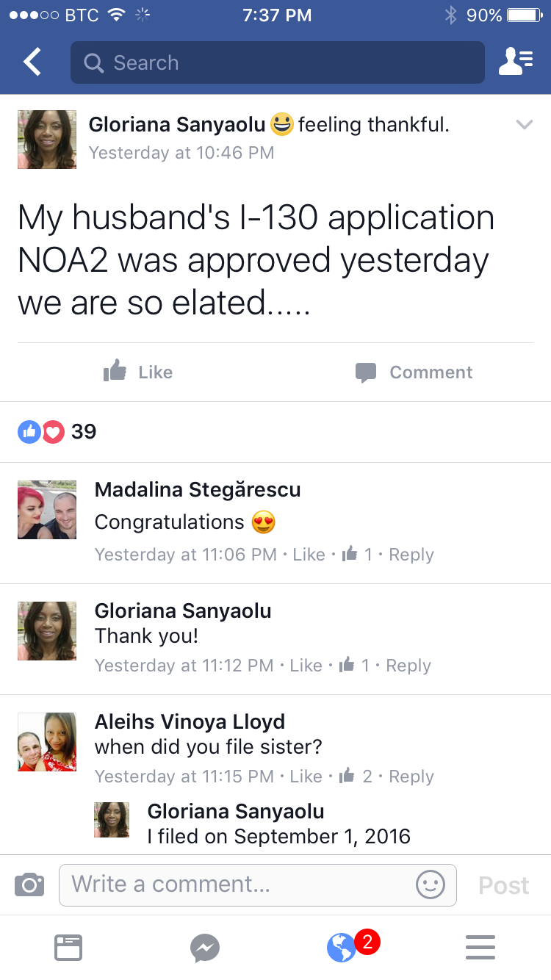Reply to the "when did you file sister?" comment
This screenshot has height=980, width=551.
pos(411,777)
